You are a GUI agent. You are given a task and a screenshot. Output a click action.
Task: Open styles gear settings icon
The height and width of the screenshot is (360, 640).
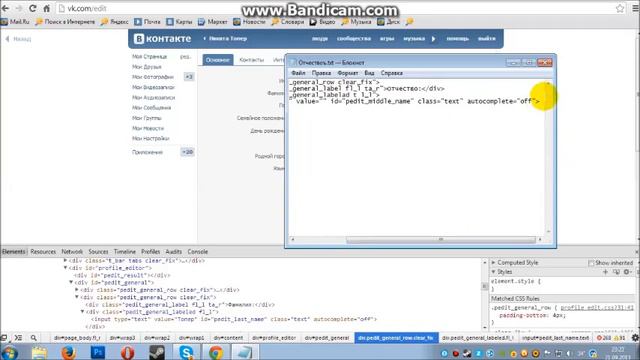click(627, 272)
